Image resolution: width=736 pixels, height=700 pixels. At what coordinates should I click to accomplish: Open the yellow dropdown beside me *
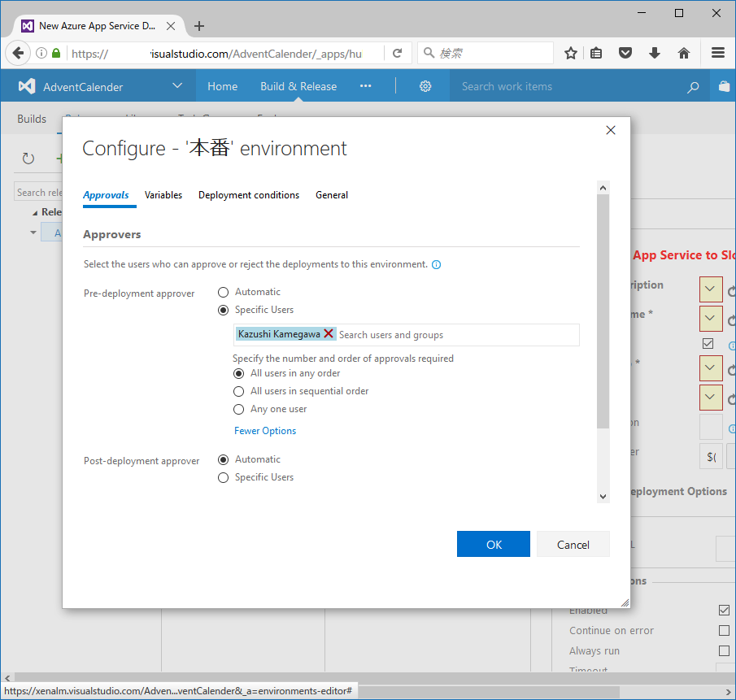pos(711,319)
